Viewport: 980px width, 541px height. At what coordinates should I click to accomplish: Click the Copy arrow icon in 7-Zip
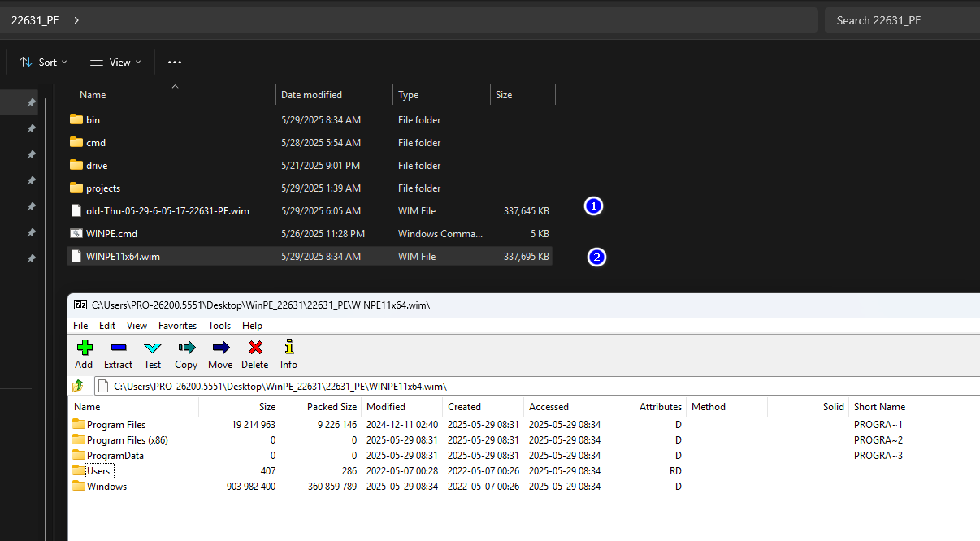pyautogui.click(x=186, y=348)
